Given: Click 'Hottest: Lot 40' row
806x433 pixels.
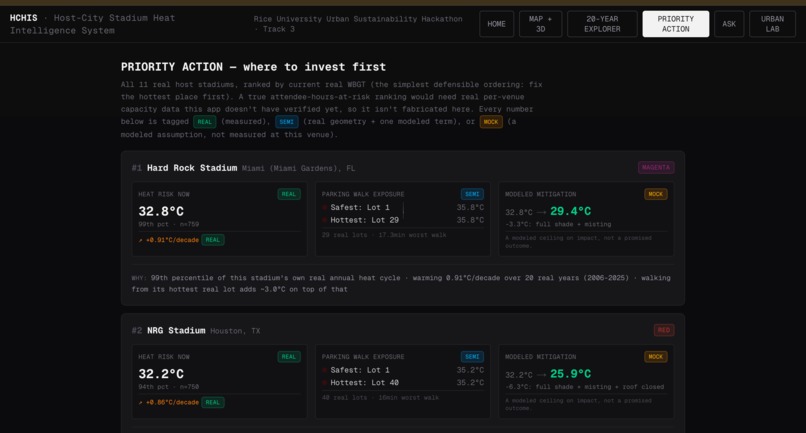Looking at the screenshot, I should 403,383.
